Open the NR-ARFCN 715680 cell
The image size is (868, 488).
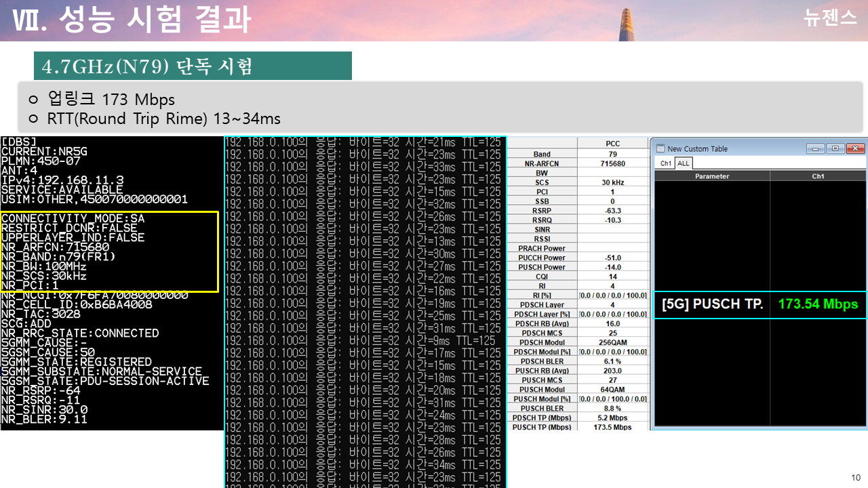(612, 163)
